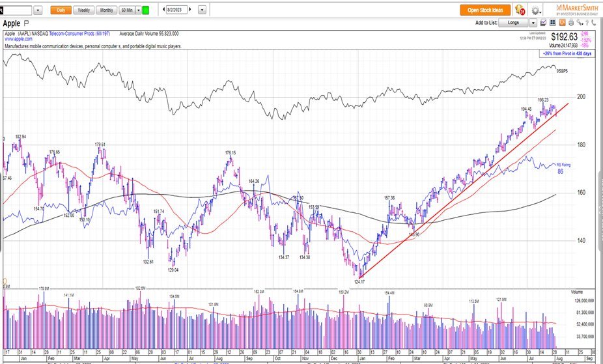This screenshot has height=364, width=603.
Task: Click the Average Daily Volume 55,823,000 text
Action: (149, 34)
